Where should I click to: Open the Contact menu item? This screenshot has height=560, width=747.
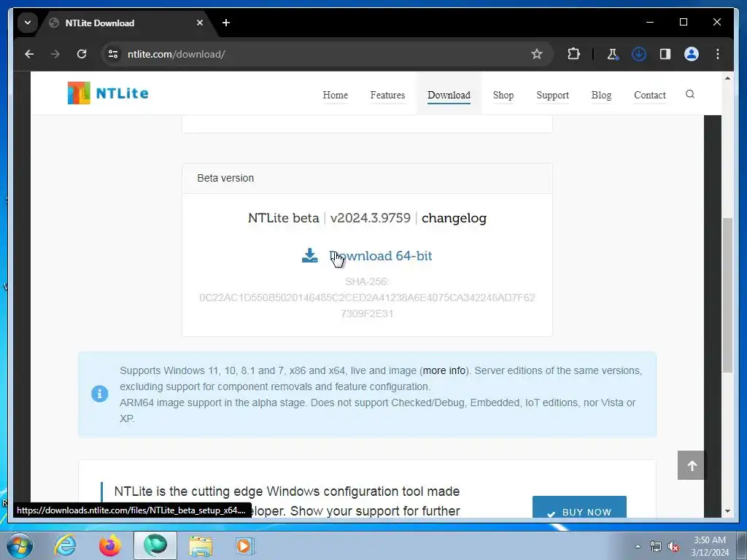tap(650, 95)
